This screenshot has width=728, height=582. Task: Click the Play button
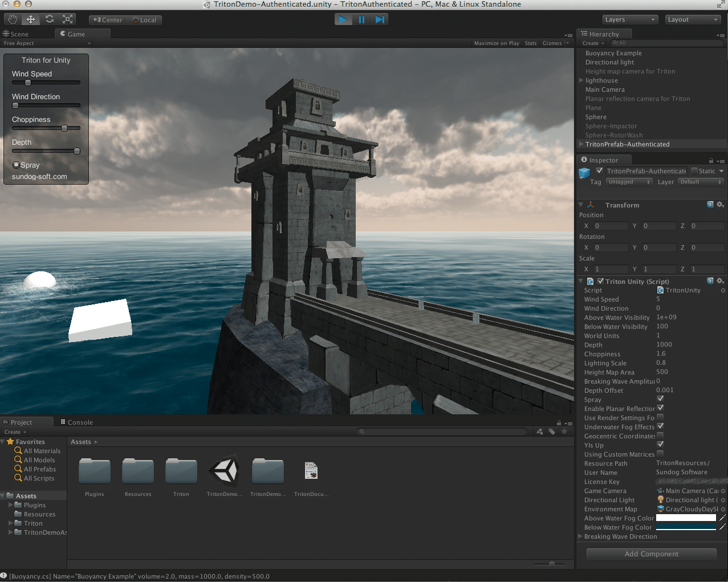[343, 19]
